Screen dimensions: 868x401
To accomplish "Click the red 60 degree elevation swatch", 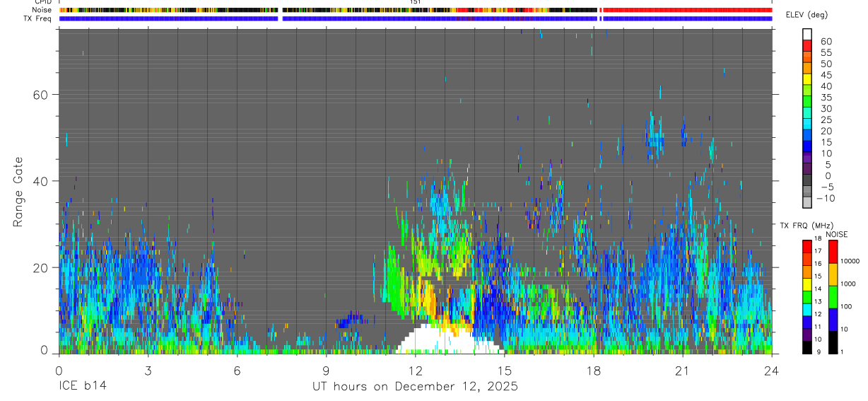I will (807, 45).
